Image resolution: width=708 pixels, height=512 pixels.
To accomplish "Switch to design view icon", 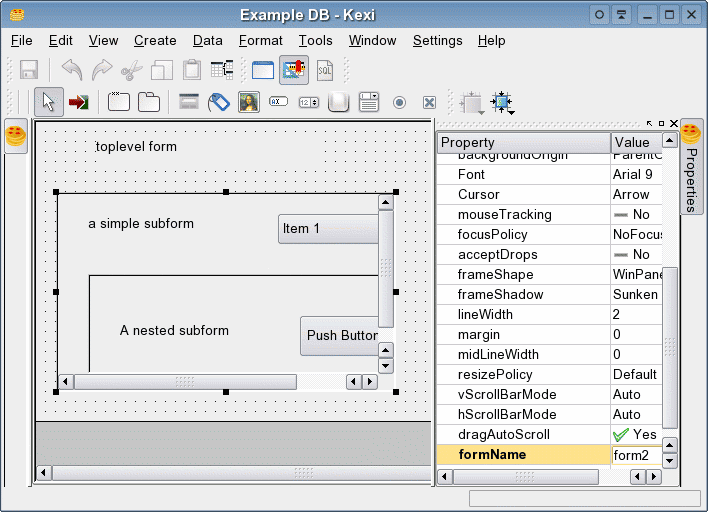I will 294,70.
